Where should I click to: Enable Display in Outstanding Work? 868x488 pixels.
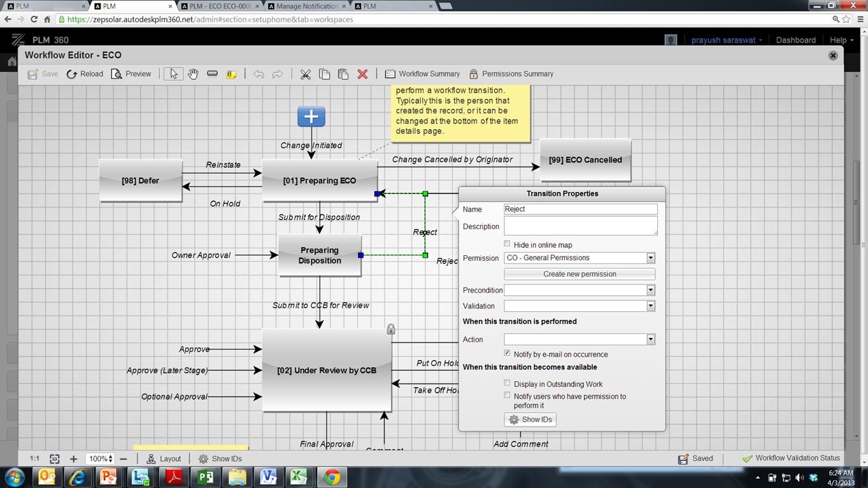tap(507, 382)
